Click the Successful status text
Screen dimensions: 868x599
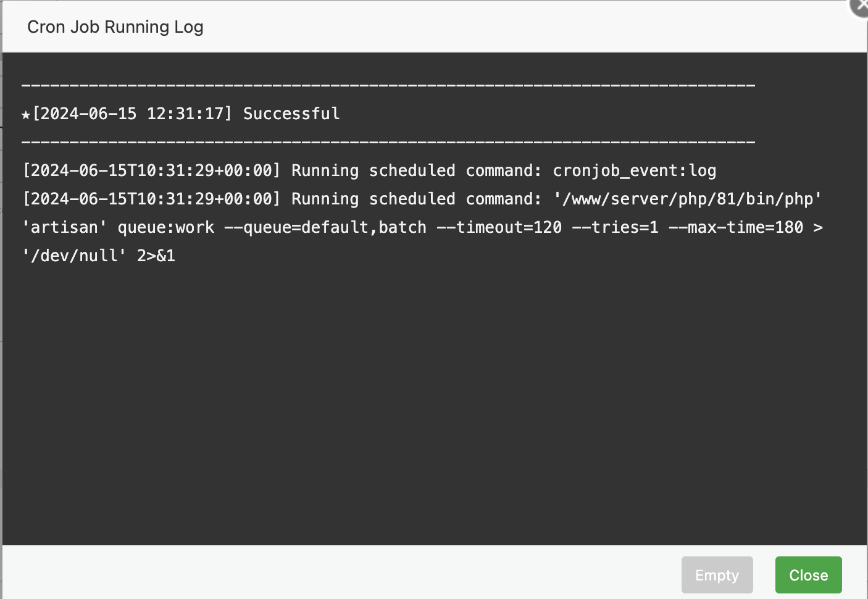click(291, 114)
